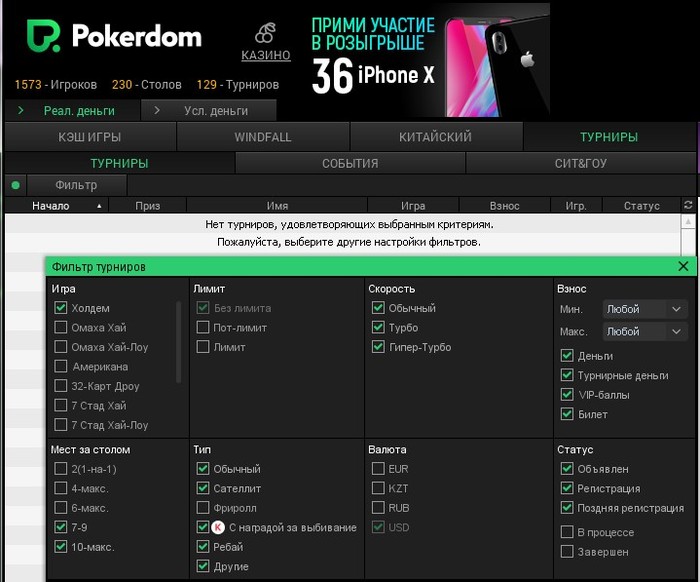Check the 4-макс. seats option
Image resolution: width=700 pixels, height=582 pixels.
(61, 488)
